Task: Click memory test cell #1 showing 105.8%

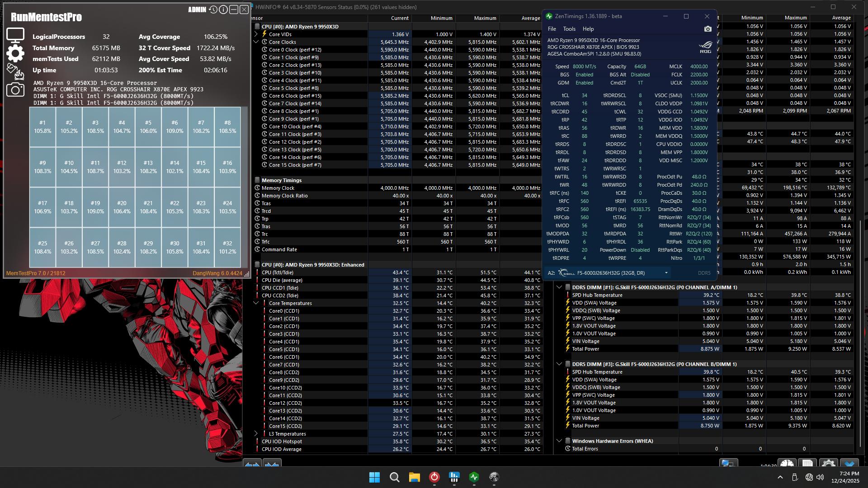Action: coord(42,127)
